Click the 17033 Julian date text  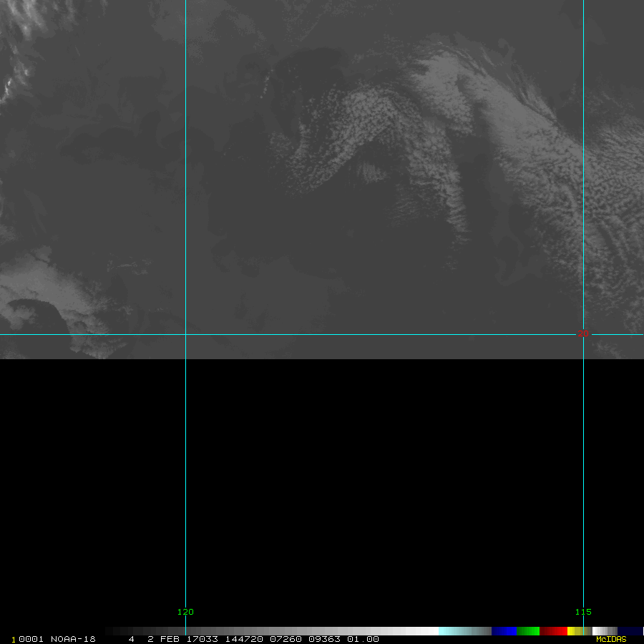pos(202,639)
